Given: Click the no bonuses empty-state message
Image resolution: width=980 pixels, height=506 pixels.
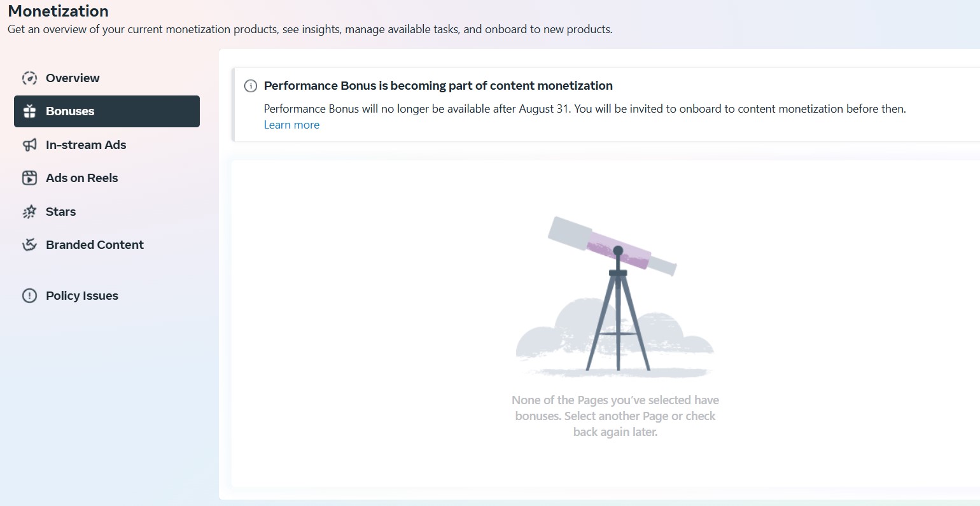Looking at the screenshot, I should [x=615, y=416].
